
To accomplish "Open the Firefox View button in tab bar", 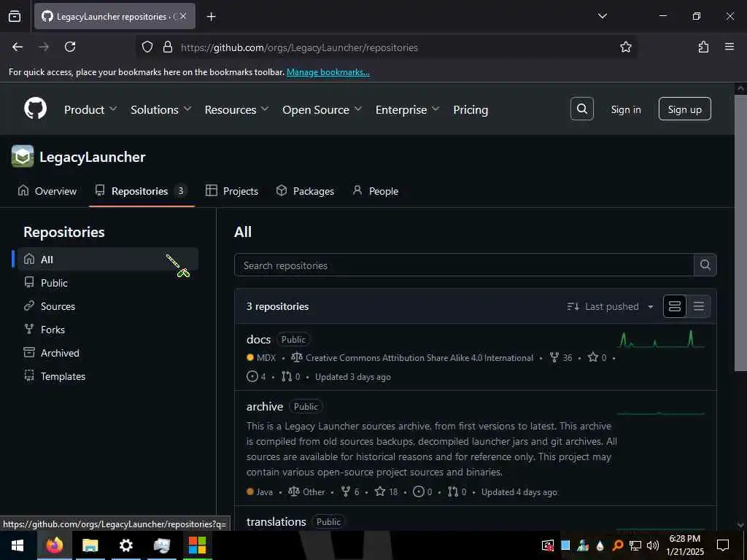I will [x=15, y=16].
